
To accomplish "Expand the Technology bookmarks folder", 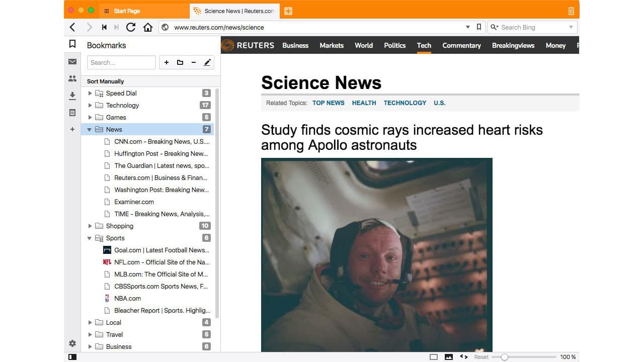I will tap(91, 105).
